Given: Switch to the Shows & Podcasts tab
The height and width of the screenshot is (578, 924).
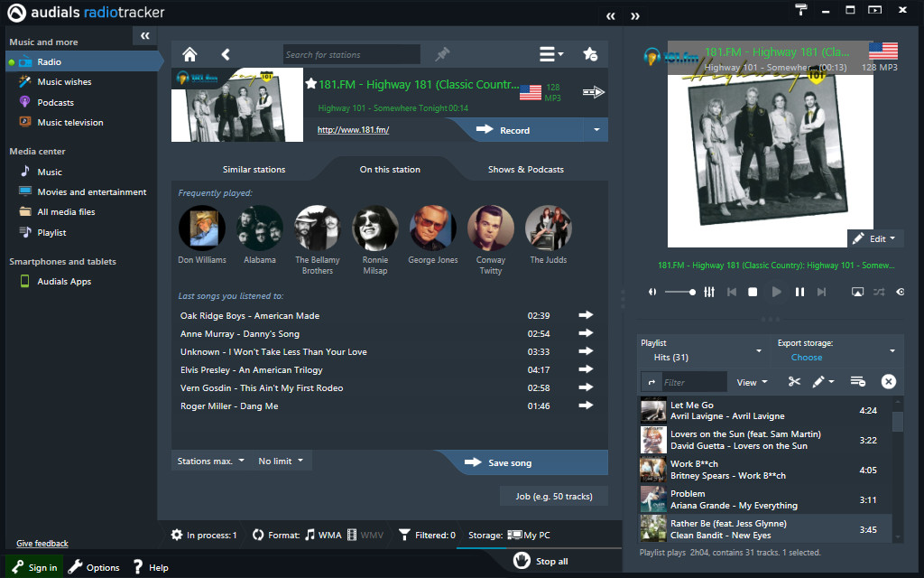Looking at the screenshot, I should click(526, 169).
